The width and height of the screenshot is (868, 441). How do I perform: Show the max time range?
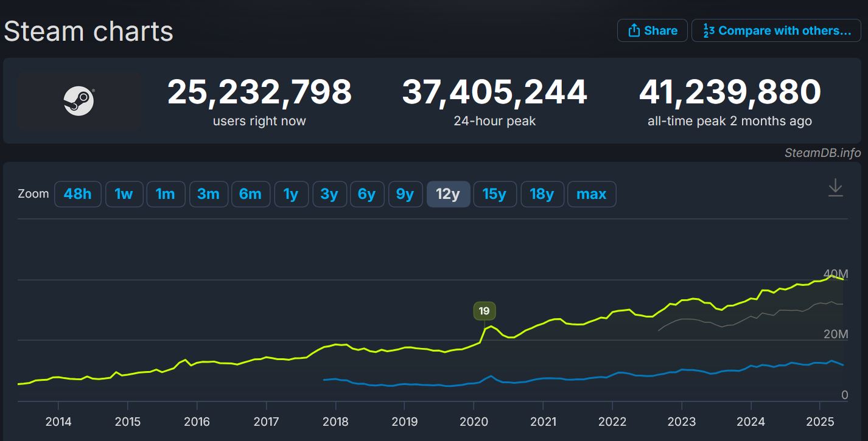tap(592, 193)
